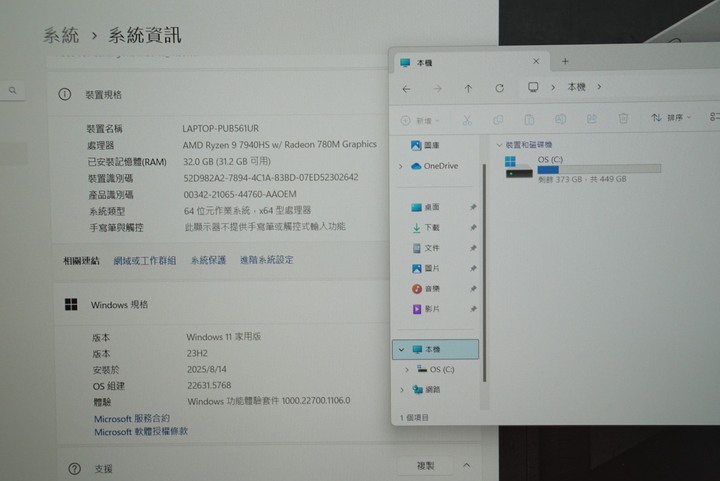Click the Copy toolbar icon
This screenshot has height=481, width=720.
point(498,120)
